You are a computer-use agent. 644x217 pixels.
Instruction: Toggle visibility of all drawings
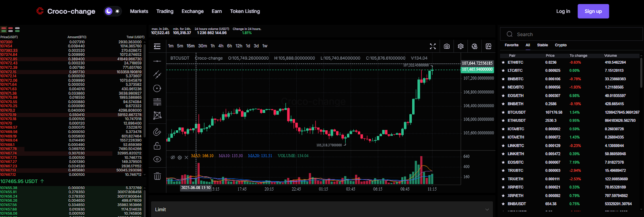point(157,159)
